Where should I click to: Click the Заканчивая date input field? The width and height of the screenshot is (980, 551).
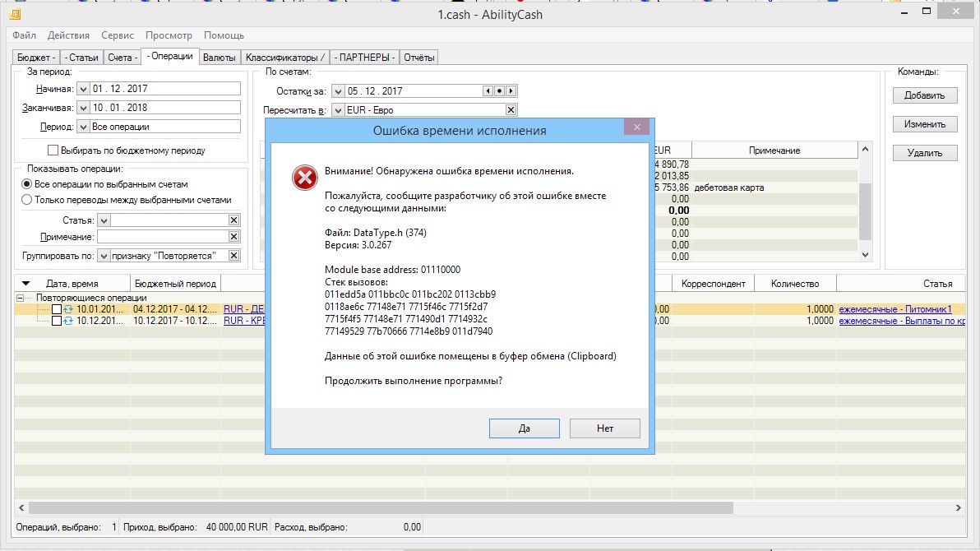click(x=164, y=108)
